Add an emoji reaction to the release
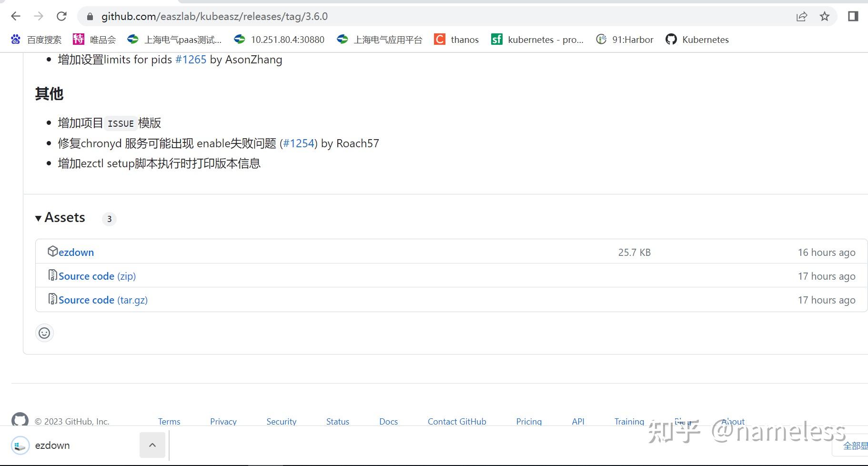This screenshot has width=868, height=466. pyautogui.click(x=44, y=333)
